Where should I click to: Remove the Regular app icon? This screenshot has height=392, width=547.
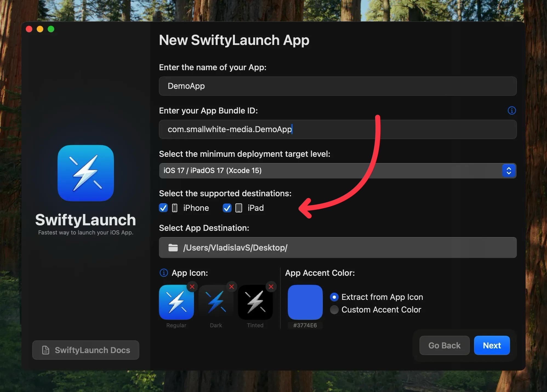pos(192,287)
